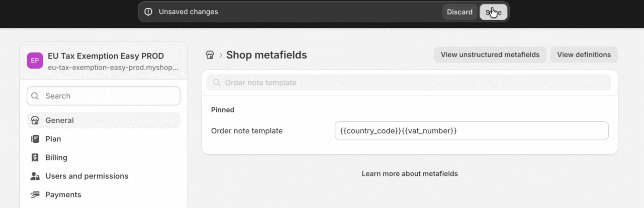This screenshot has width=644, height=208.
Task: Follow the Learn more about metafields link
Action: 410,174
